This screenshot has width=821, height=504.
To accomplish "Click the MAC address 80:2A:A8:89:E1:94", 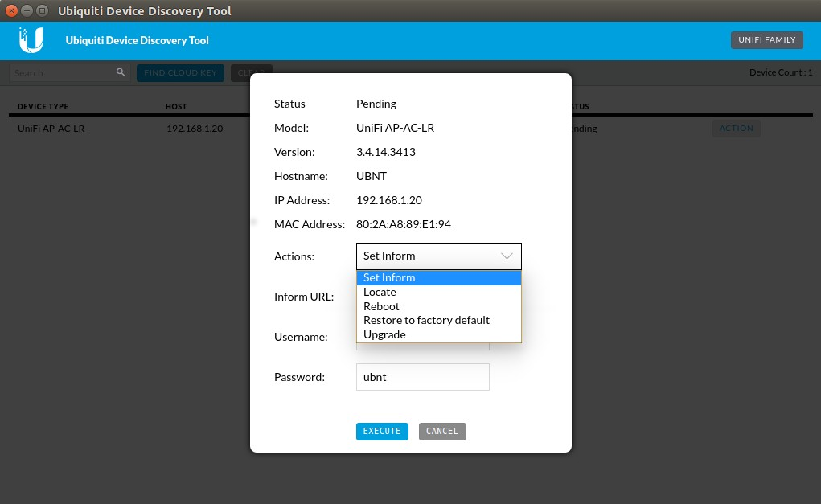I will click(x=403, y=224).
